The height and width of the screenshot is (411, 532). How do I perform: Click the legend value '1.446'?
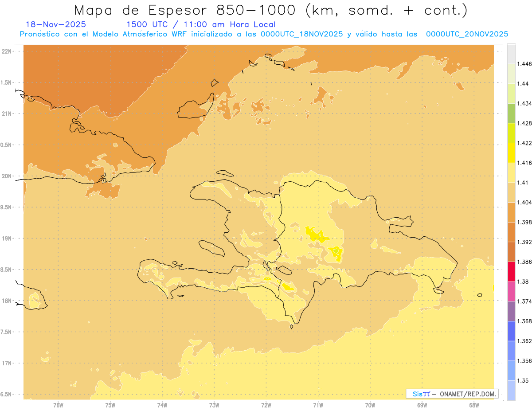point(524,64)
